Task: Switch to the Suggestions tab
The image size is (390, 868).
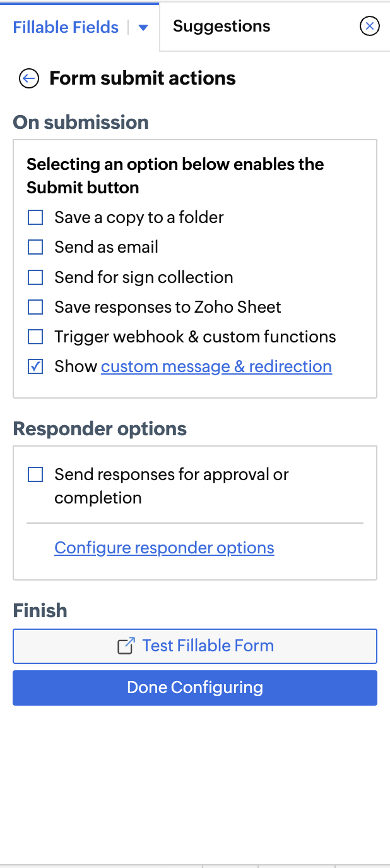Action: point(222,27)
